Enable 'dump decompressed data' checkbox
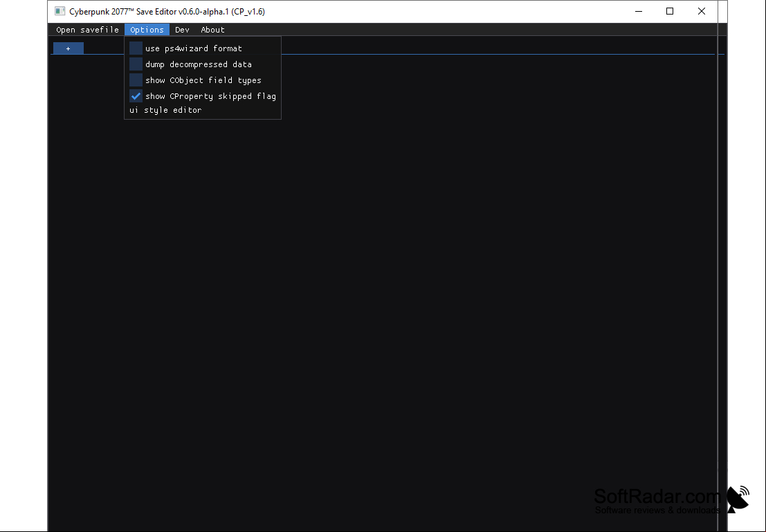Viewport: 766px width, 532px height. (136, 64)
